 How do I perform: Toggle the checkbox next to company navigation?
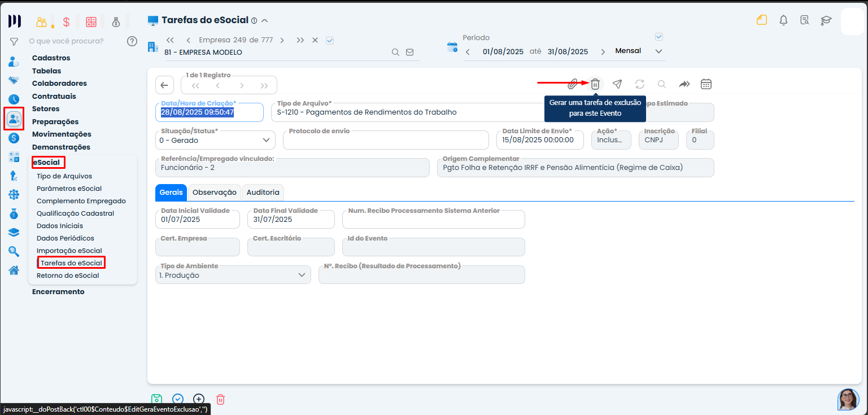pos(330,40)
